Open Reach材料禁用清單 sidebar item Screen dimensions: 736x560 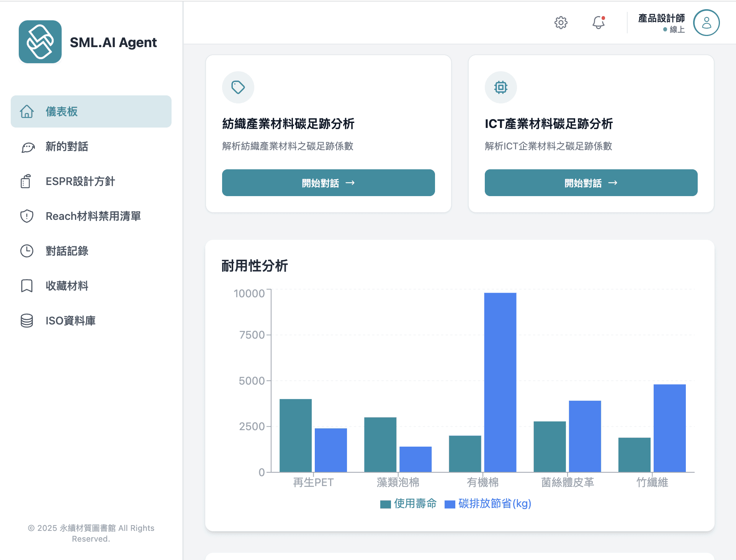[x=93, y=216]
